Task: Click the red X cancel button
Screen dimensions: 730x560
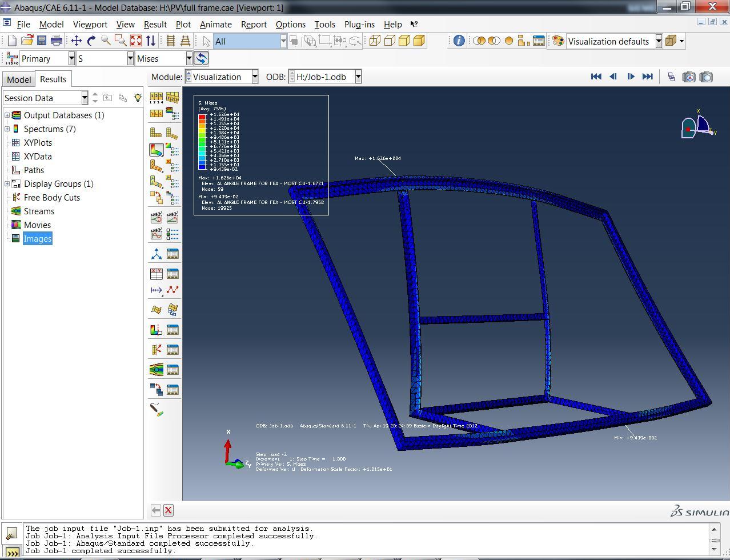Action: click(169, 510)
